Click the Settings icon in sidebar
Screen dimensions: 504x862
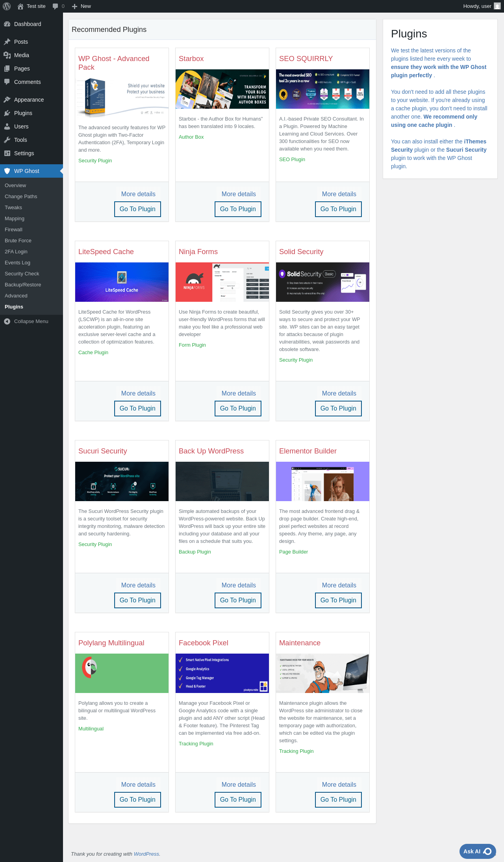point(7,153)
